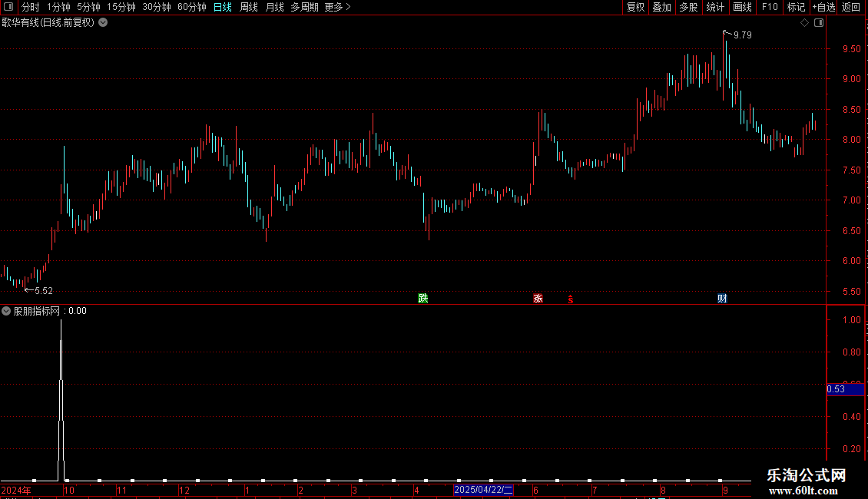This screenshot has height=499, width=868.
Task: Toggle the side panel icon at the chart's top right
Action: point(819,23)
